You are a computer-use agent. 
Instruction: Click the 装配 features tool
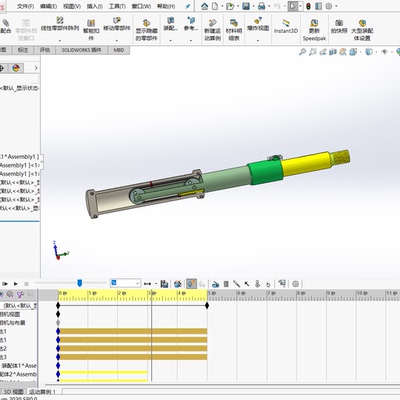click(171, 24)
